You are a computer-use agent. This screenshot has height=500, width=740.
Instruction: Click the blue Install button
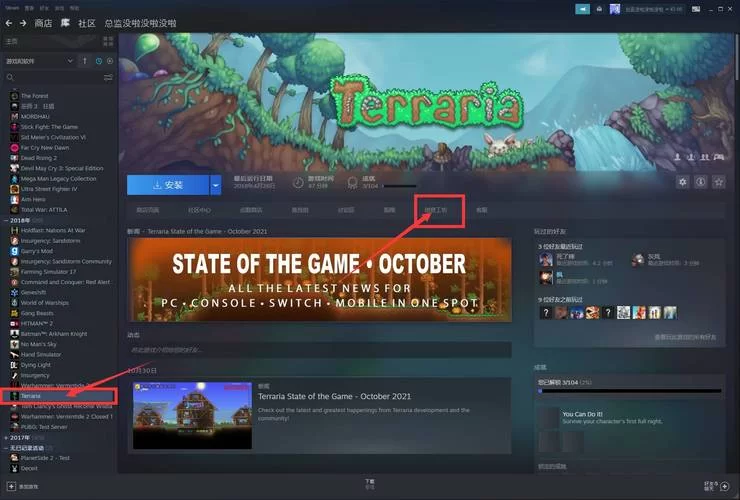tap(167, 185)
